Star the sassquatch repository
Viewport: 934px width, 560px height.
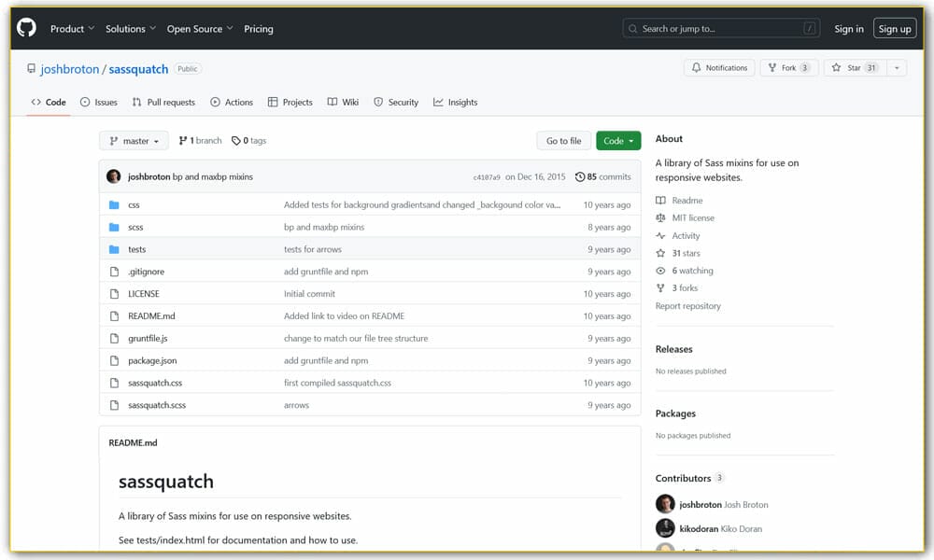click(854, 68)
